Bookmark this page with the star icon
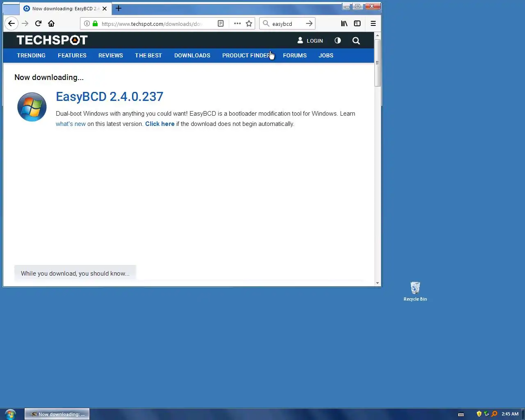Screen dimensions: 525x420 [249, 23]
